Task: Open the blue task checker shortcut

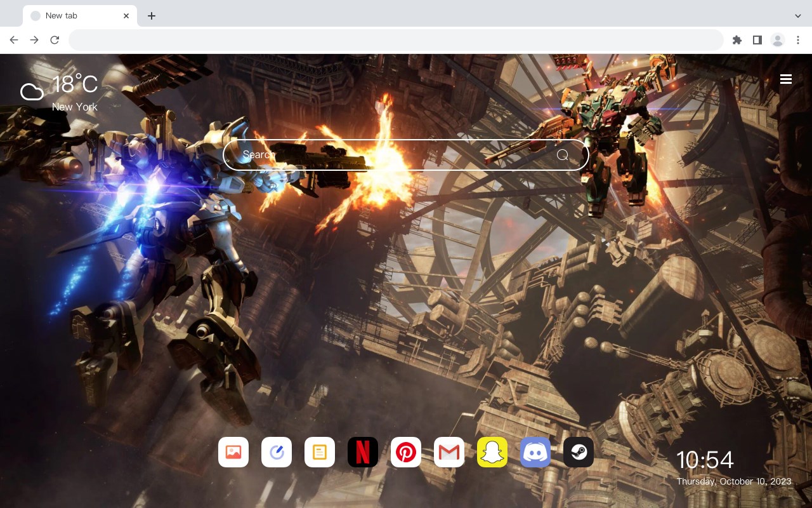Action: click(277, 452)
